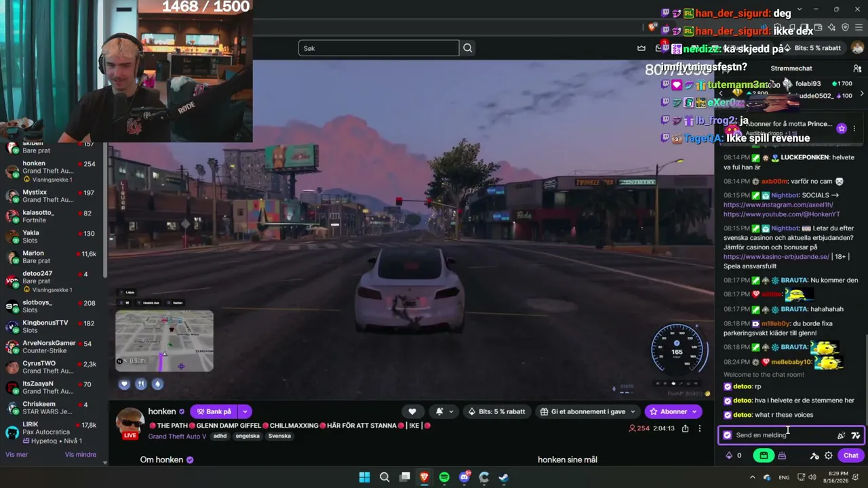Viewport: 868px width, 488px height.
Task: Switch to Brave browser in the taskbar
Action: click(425, 477)
